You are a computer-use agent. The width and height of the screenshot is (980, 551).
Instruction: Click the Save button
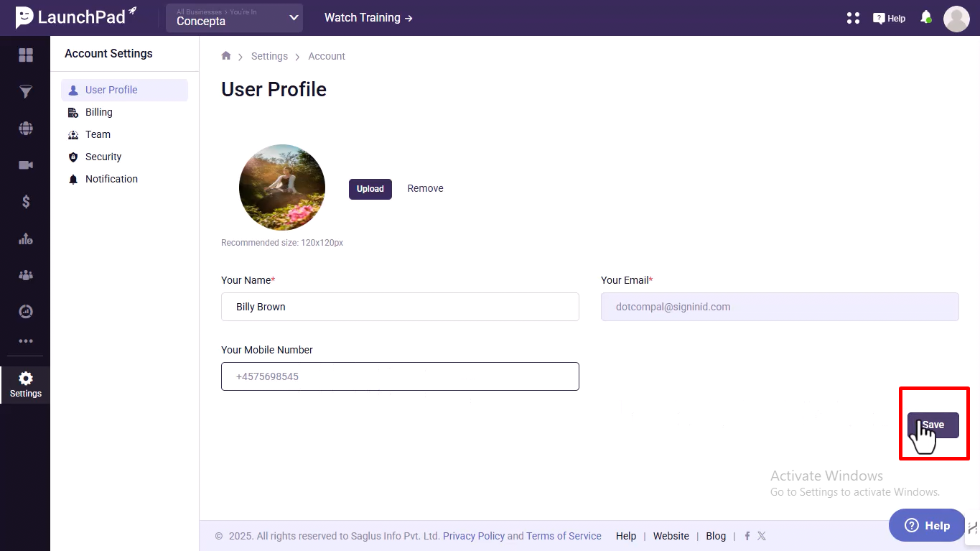coord(933,425)
